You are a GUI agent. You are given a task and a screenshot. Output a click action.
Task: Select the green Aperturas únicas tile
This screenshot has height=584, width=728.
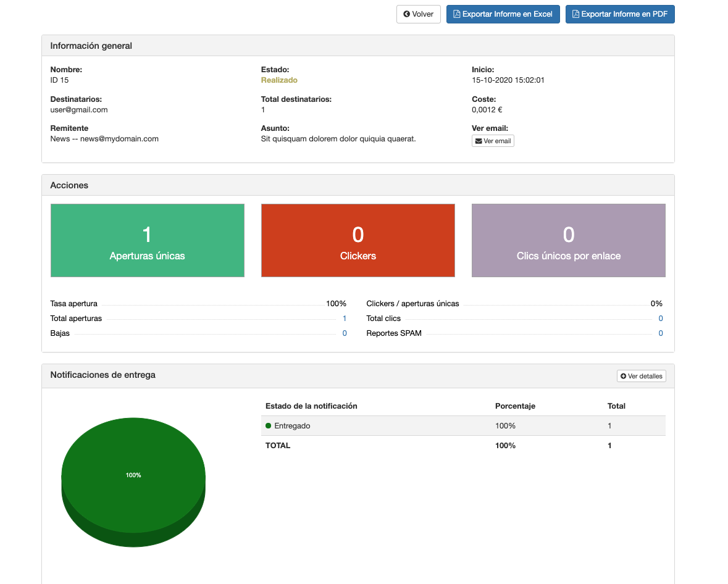[147, 241]
